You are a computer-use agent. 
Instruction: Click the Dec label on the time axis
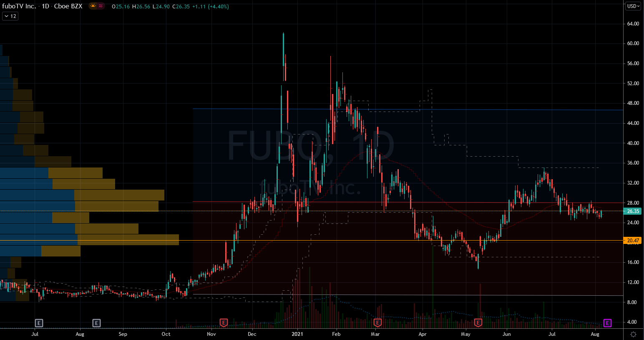[x=252, y=334]
